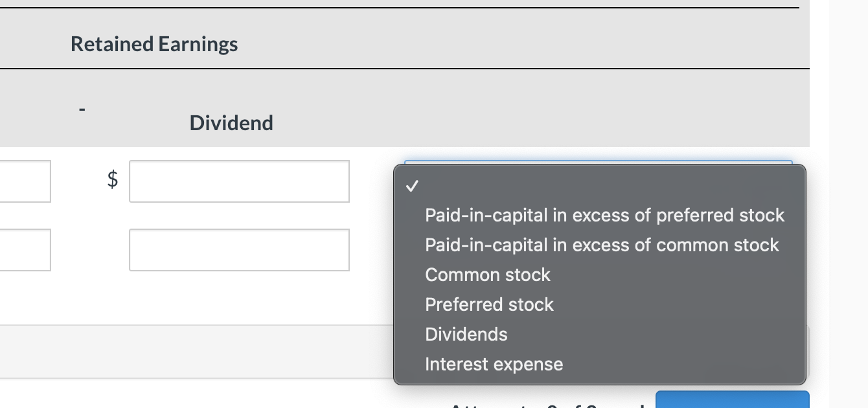Click the blank checked option at list top
This screenshot has width=868, height=408.
point(583,187)
